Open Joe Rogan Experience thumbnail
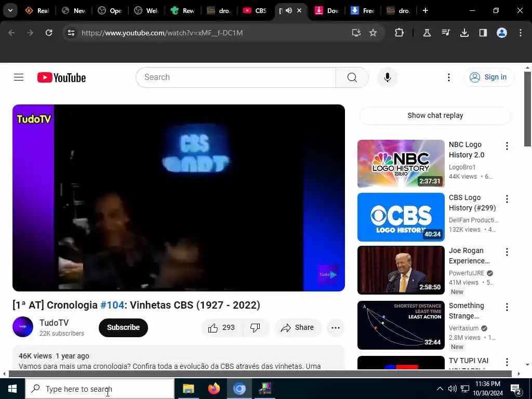The image size is (532, 399). coord(401,270)
